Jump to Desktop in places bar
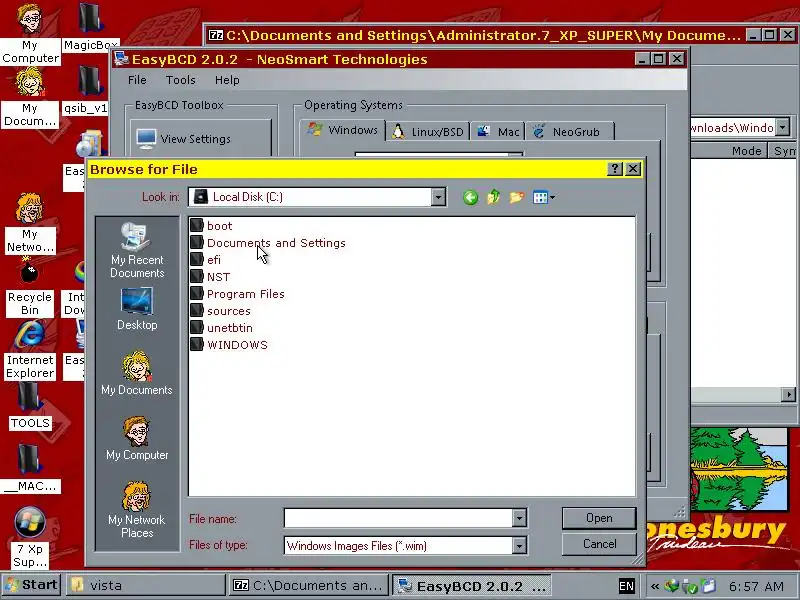This screenshot has width=800, height=600. point(137,309)
